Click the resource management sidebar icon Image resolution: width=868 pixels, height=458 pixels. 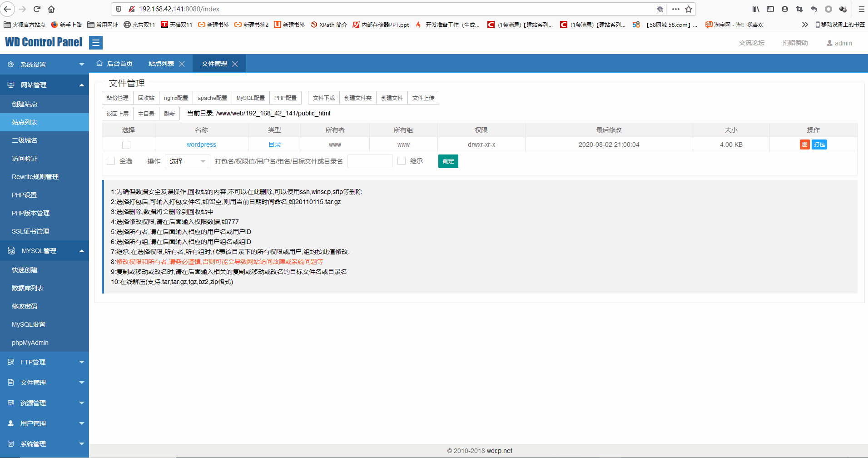tap(11, 403)
